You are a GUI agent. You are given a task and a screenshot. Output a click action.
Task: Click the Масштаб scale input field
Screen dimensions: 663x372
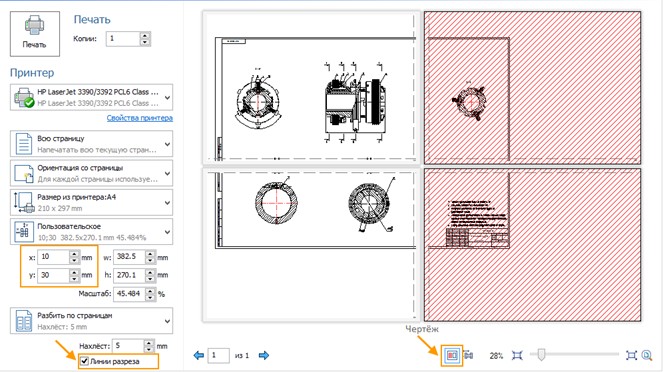129,294
